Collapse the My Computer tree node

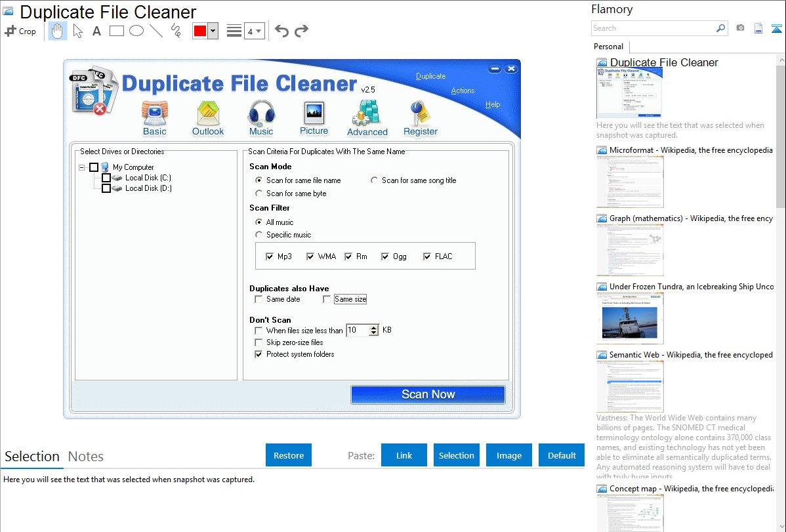[x=82, y=167]
